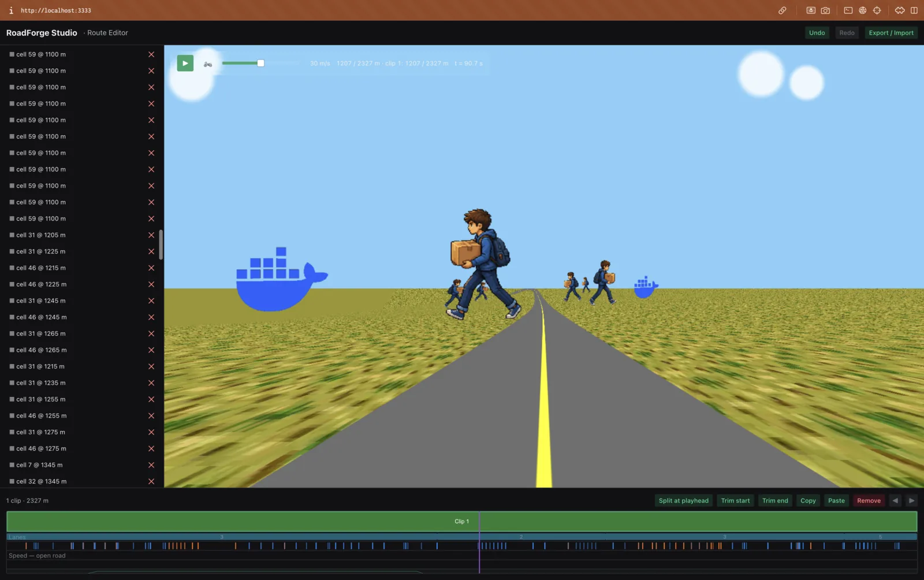Paste the copied clip
The height and width of the screenshot is (580, 924).
click(836, 501)
